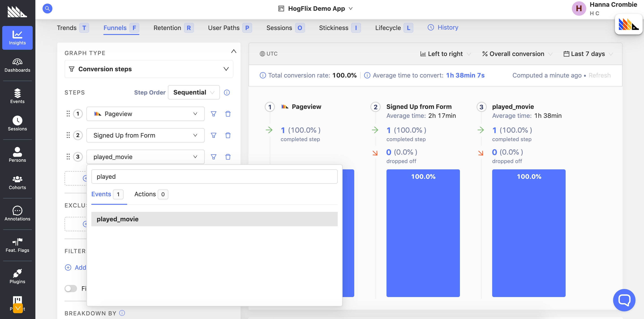This screenshot has height=319, width=644.
Task: Open the Last 7 days date picker
Action: pyautogui.click(x=588, y=54)
